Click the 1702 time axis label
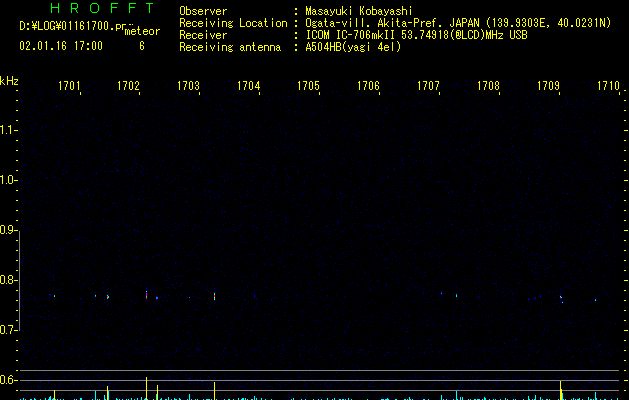The height and width of the screenshot is (400, 629). (128, 86)
